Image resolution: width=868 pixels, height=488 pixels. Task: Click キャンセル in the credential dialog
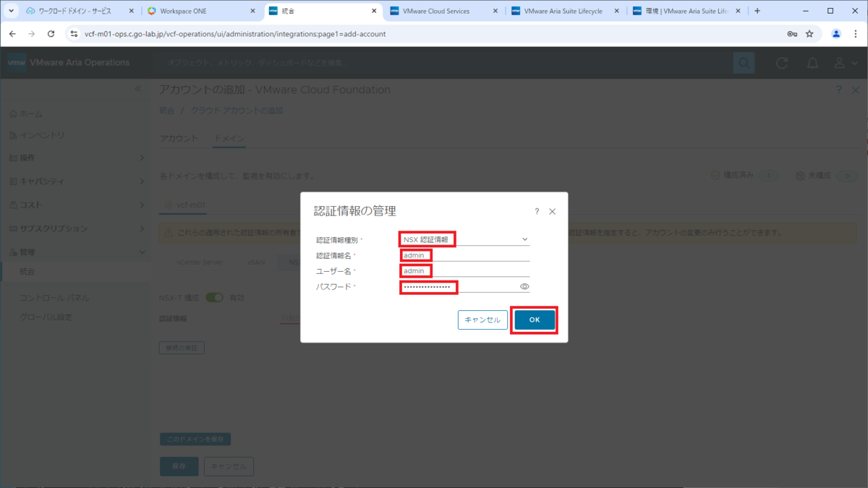482,320
